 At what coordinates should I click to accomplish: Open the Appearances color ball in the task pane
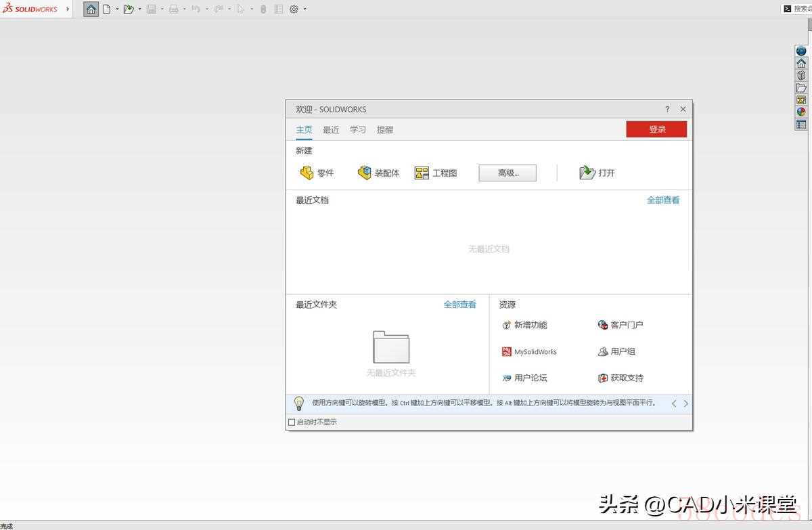tap(801, 112)
